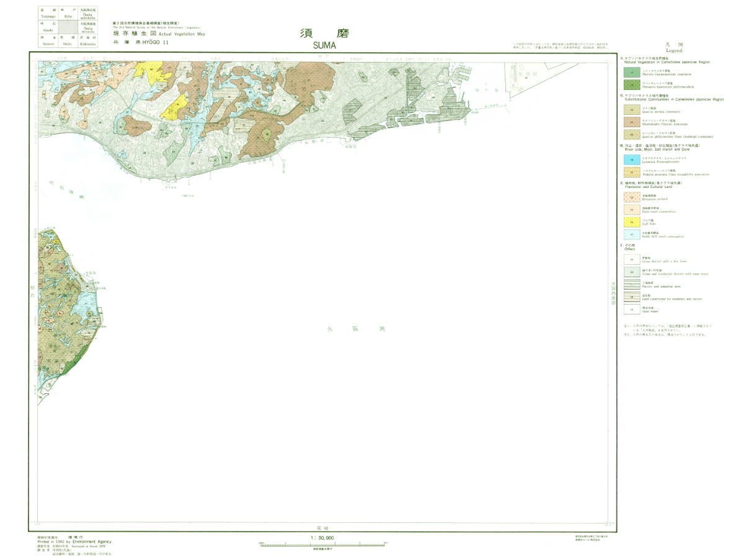Click the yellow Golf links swatch
The width and height of the screenshot is (756, 557).
click(x=631, y=222)
